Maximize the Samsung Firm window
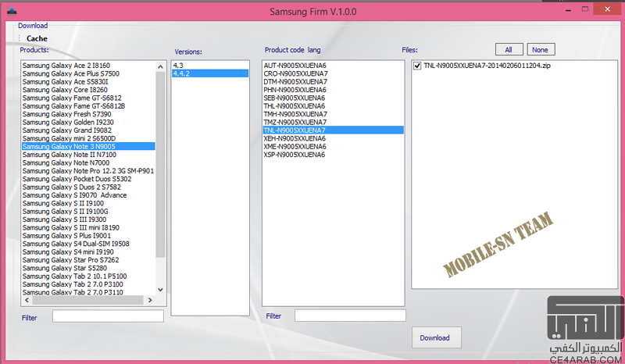The height and width of the screenshot is (364, 625). click(584, 9)
